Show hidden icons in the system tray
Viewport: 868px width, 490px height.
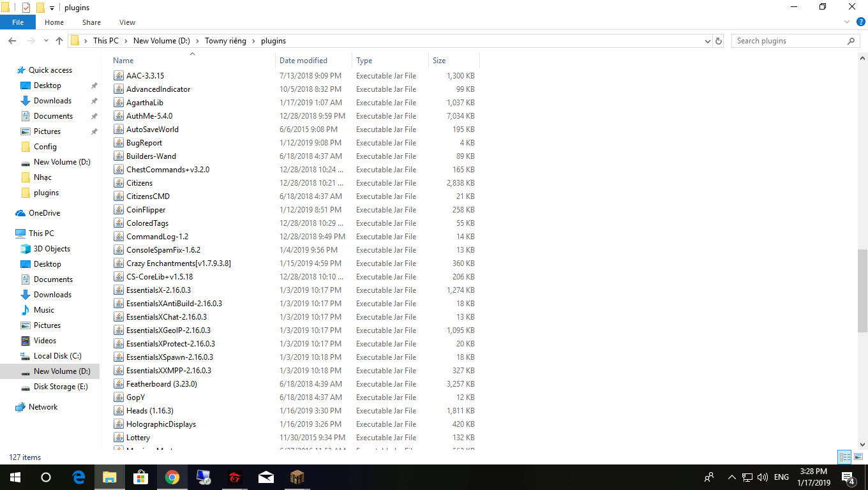click(732, 477)
